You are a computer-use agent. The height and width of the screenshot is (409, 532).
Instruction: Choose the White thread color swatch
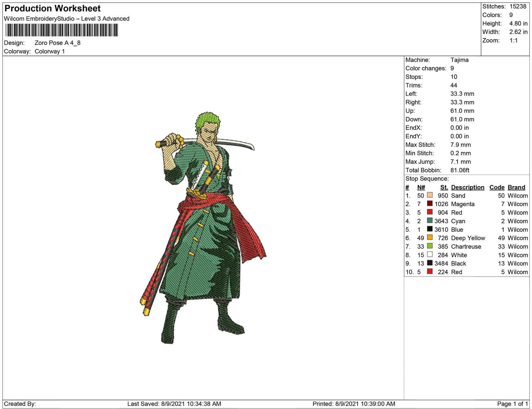pyautogui.click(x=430, y=255)
